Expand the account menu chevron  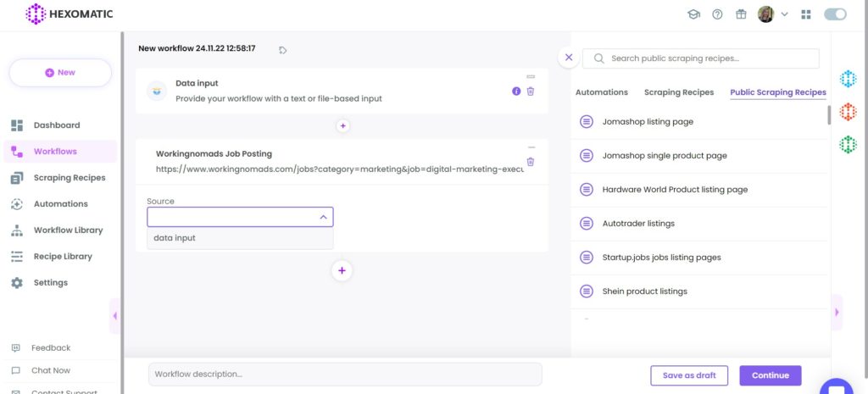784,14
